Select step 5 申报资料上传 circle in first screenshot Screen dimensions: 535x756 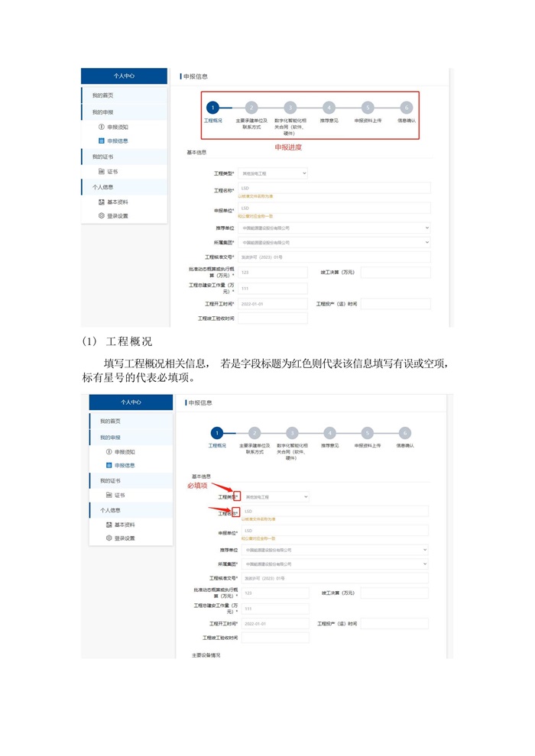(368, 108)
